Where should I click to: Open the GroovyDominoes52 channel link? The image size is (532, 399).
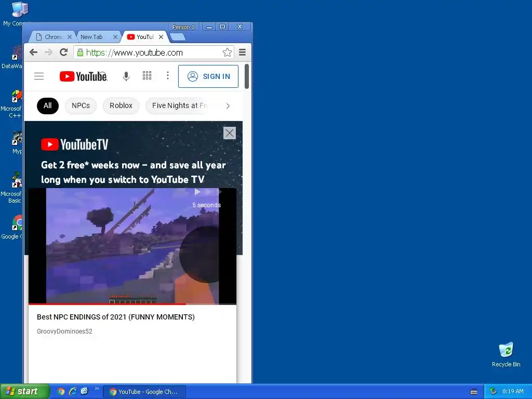tap(64, 331)
